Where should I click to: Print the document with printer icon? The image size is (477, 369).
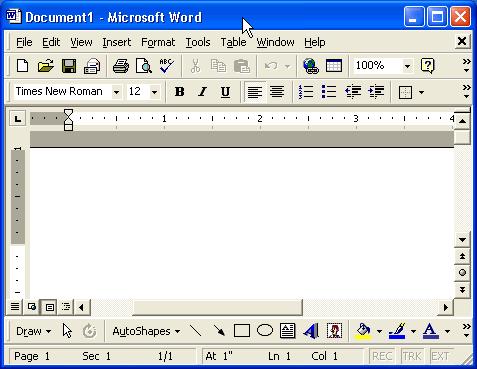click(121, 66)
